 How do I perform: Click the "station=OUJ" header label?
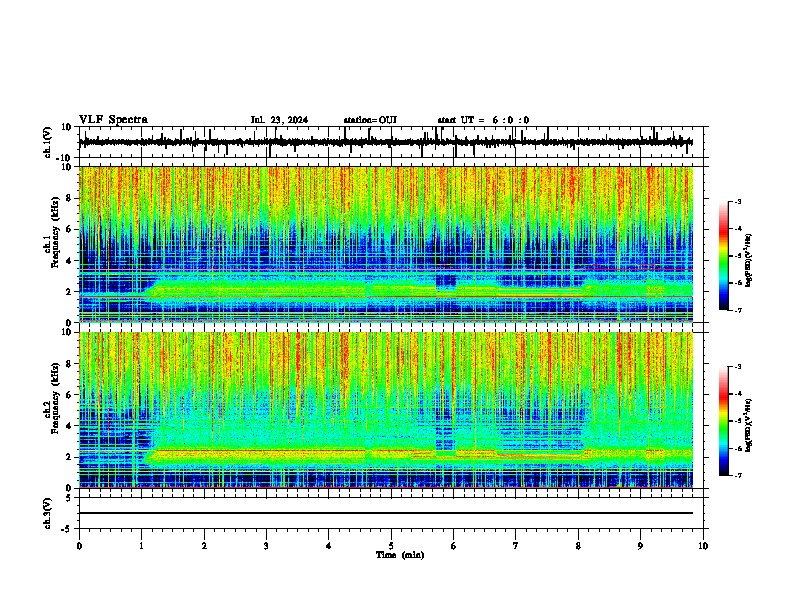click(x=370, y=120)
